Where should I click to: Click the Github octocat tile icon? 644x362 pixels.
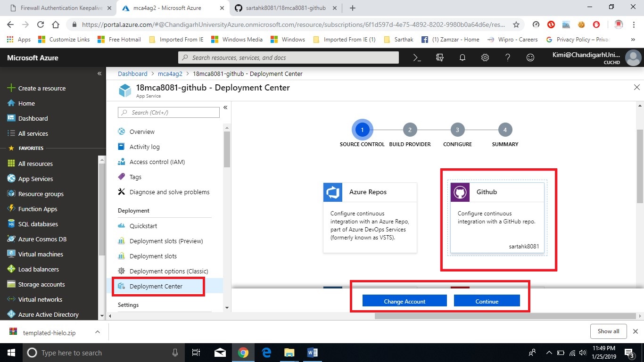tap(460, 192)
